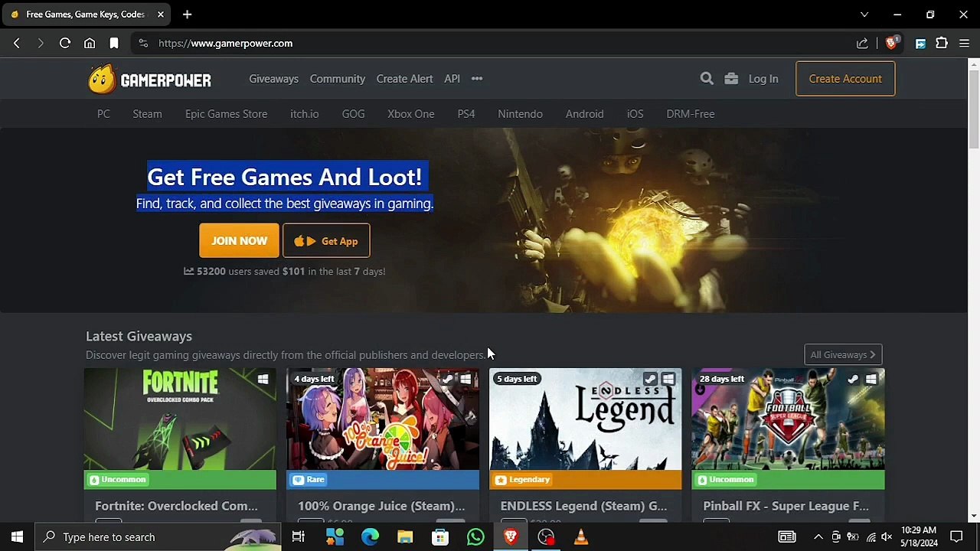Click the Windows taskbar search box
The width and height of the screenshot is (980, 551).
[157, 537]
